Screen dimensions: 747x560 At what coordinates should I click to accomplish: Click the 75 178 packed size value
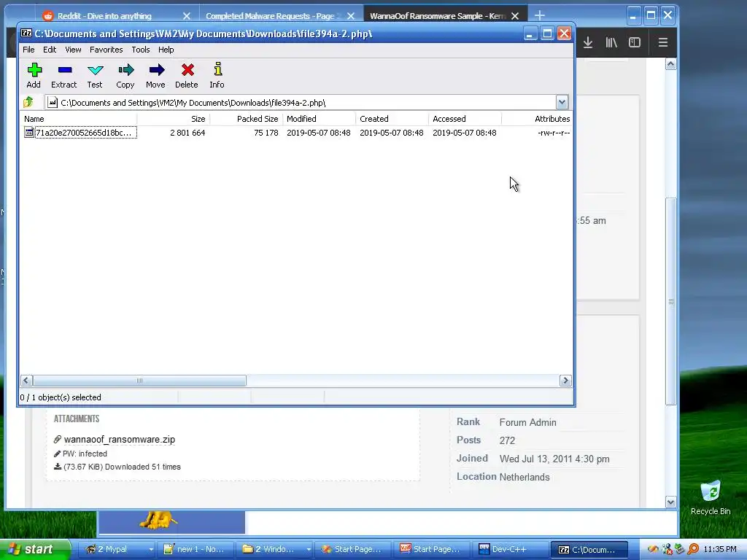click(266, 133)
